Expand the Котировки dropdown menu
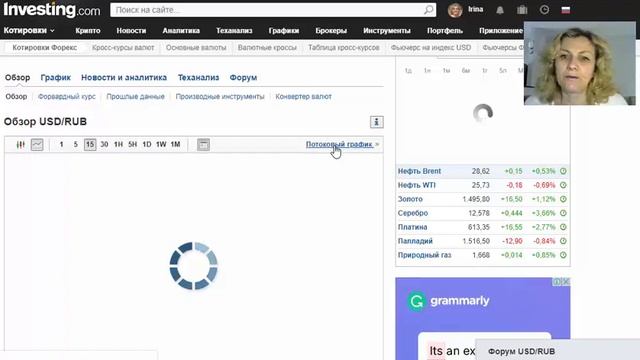The height and width of the screenshot is (360, 640). pyautogui.click(x=29, y=31)
